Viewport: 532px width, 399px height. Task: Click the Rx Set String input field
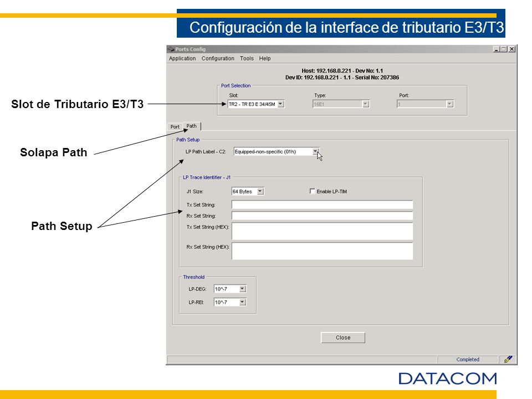[322, 216]
